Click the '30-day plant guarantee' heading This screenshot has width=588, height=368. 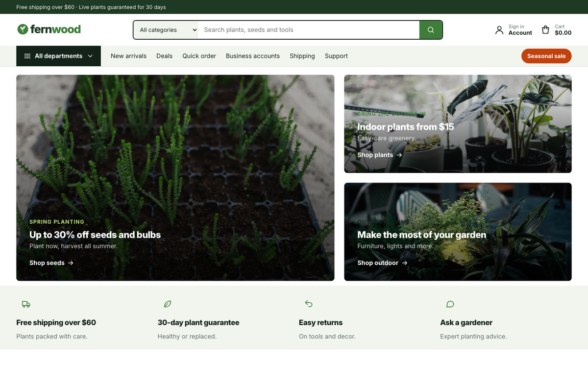[x=198, y=323]
